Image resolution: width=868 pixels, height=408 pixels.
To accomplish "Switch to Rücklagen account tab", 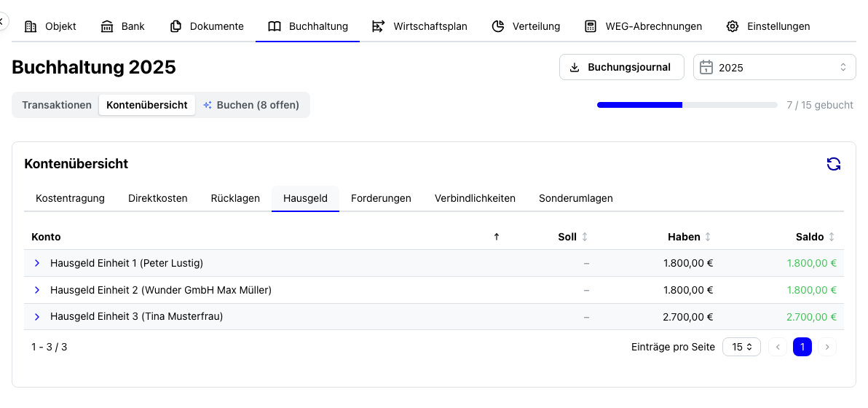I will 235,198.
